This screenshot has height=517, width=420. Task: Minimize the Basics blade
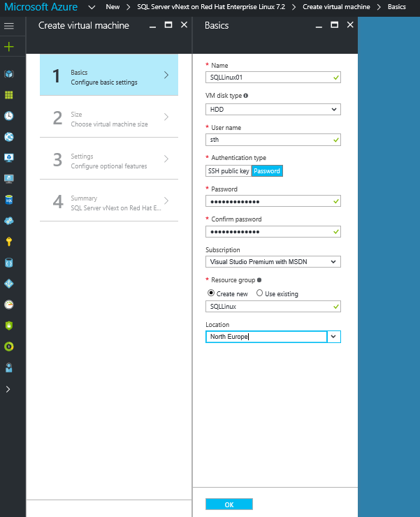[x=319, y=27]
